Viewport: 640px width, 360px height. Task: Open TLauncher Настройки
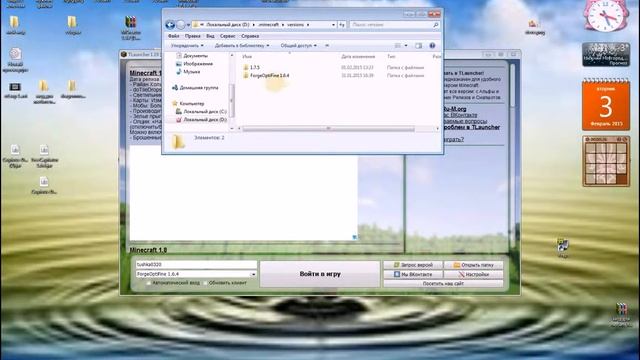(473, 274)
